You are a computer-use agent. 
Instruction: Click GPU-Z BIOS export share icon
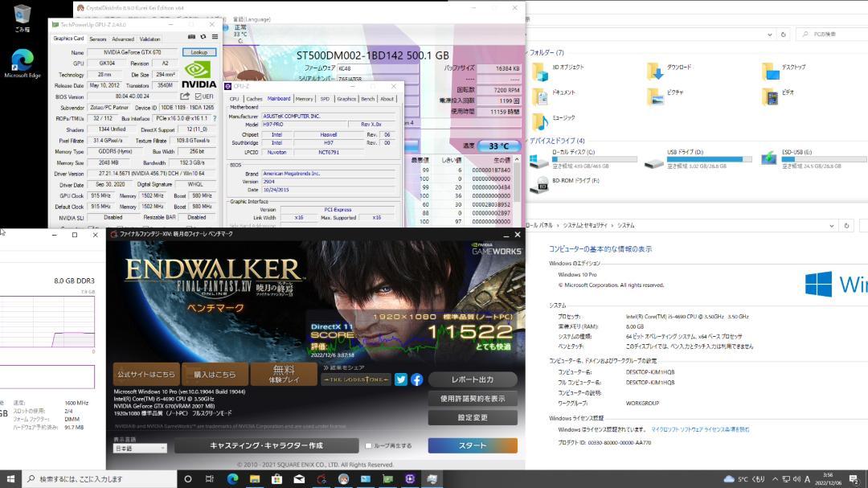tap(185, 96)
